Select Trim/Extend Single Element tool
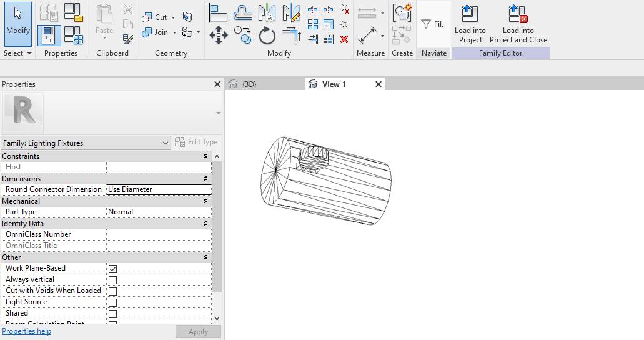 (x=313, y=39)
